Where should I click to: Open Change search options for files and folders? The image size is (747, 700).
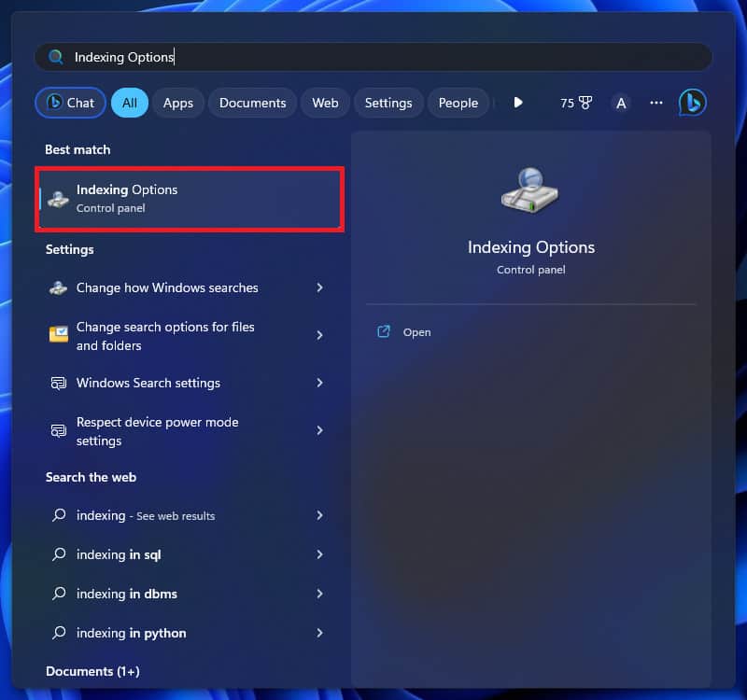point(190,336)
